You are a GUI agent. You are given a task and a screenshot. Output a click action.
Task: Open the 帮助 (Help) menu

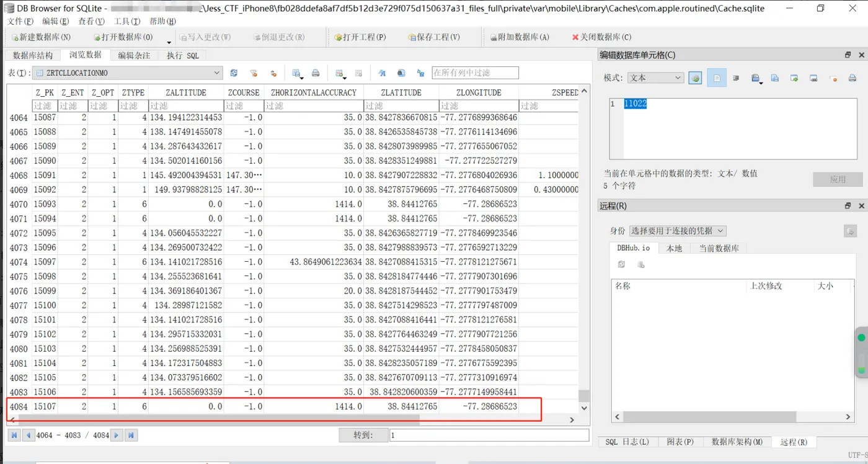click(162, 21)
